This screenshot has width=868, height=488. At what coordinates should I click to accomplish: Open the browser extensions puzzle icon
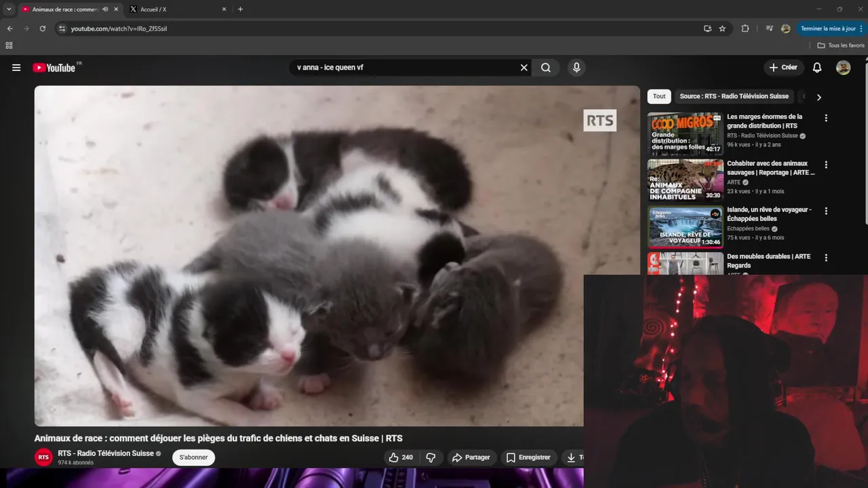[745, 28]
